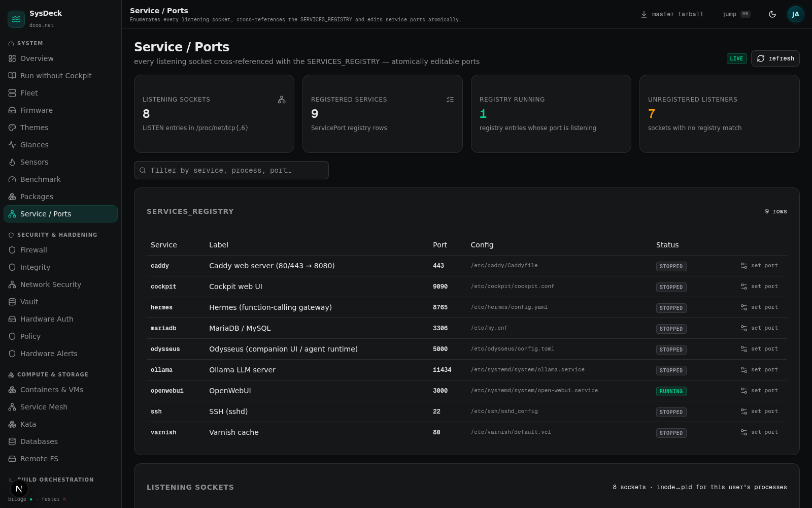Click set port for openwebui row
812x508 pixels.
point(759,391)
